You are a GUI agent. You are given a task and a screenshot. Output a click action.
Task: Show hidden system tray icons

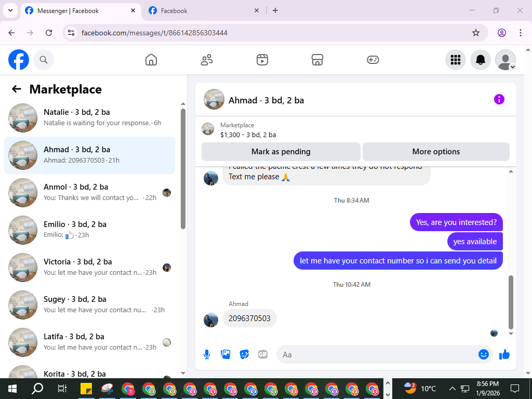(x=452, y=389)
